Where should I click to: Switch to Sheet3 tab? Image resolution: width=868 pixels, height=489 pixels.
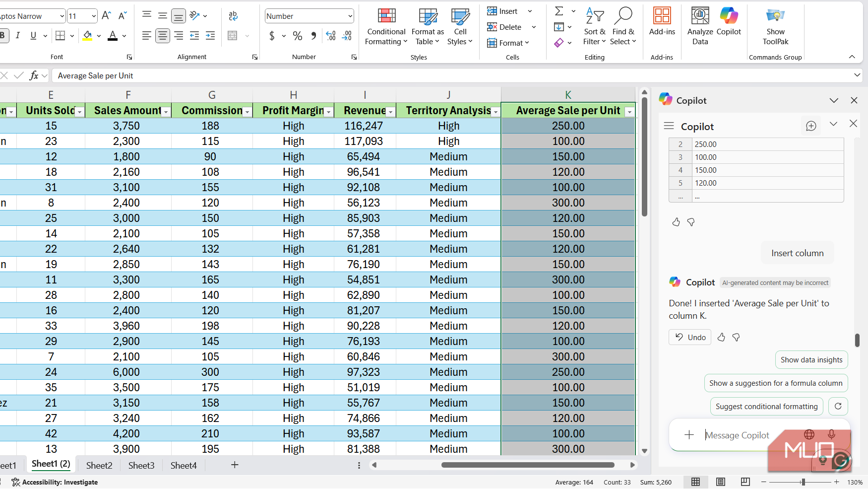[141, 465]
